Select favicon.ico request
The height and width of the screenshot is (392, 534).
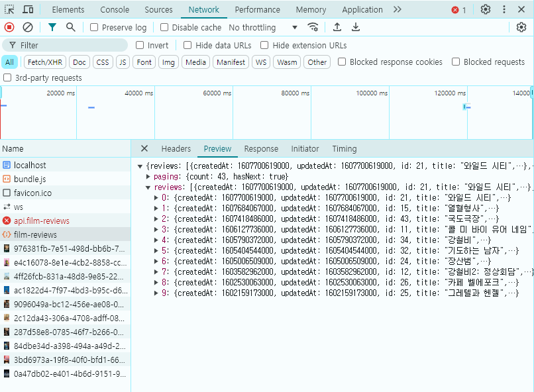(65, 193)
